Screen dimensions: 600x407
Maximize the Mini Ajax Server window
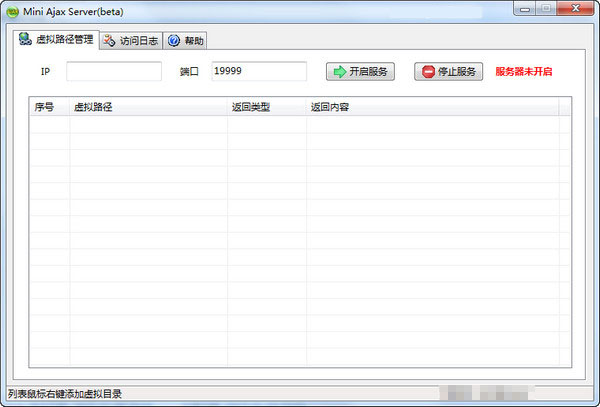(x=546, y=9)
